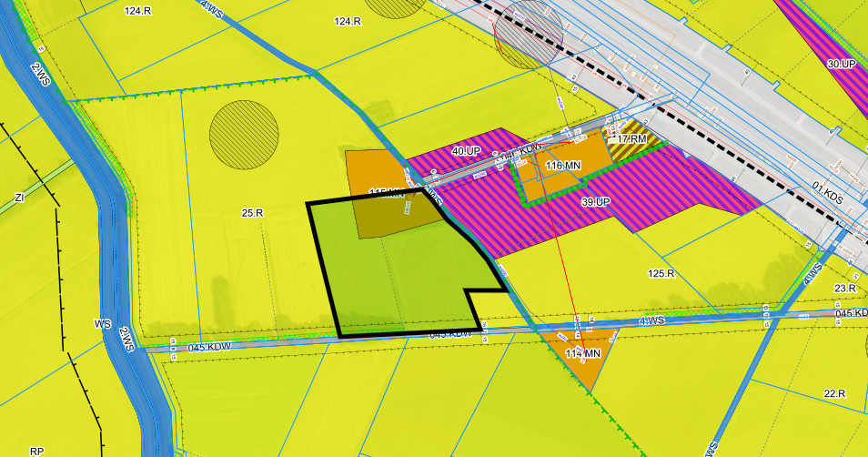
Task: Click the grey hatched circle near the road
Action: click(x=530, y=34)
